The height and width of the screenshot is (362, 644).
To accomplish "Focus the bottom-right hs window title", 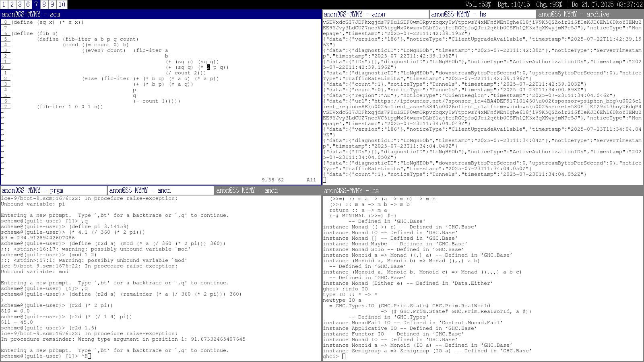I will click(483, 191).
